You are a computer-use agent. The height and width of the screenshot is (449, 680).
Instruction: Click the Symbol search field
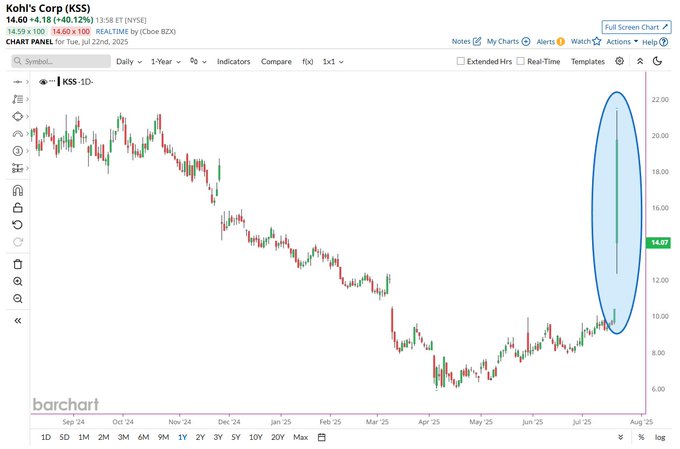(61, 61)
